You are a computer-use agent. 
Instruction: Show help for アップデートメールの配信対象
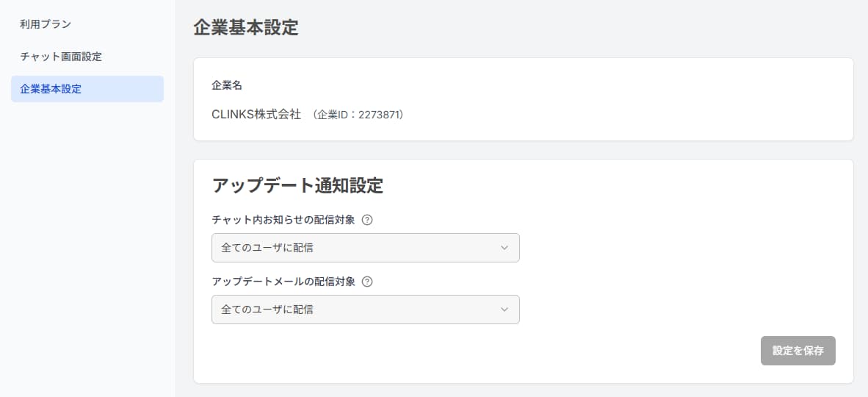pyautogui.click(x=368, y=282)
